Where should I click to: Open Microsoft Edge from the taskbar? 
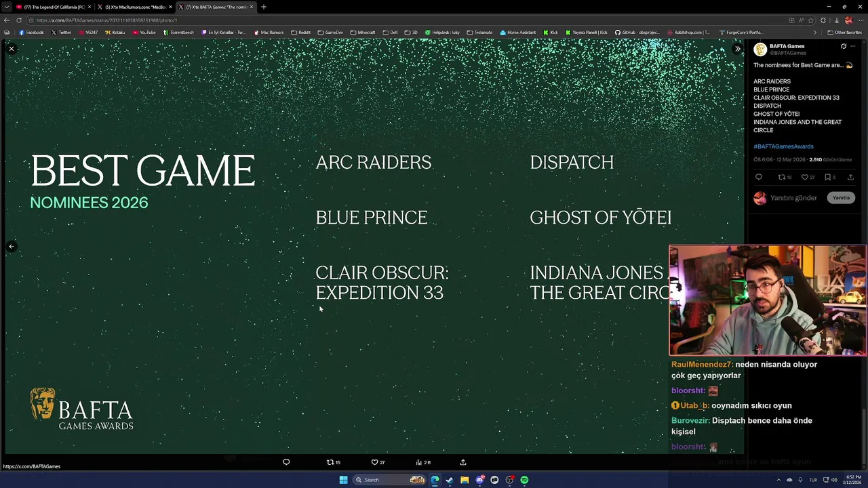point(435,480)
